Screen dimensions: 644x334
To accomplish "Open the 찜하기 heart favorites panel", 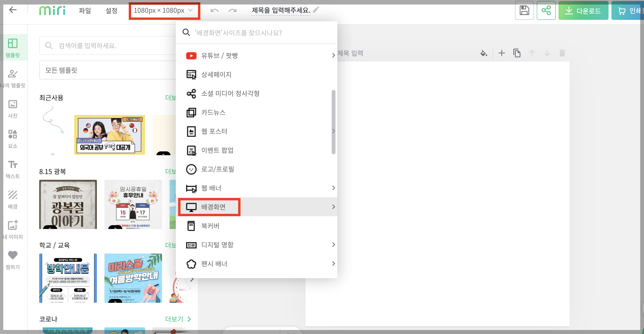I will coord(13,260).
